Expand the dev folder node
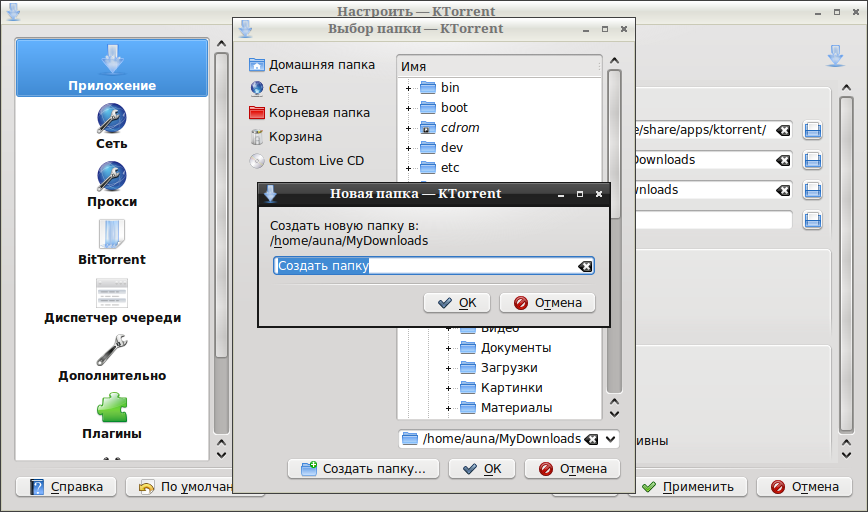Viewport: 868px width, 512px height. click(409, 148)
